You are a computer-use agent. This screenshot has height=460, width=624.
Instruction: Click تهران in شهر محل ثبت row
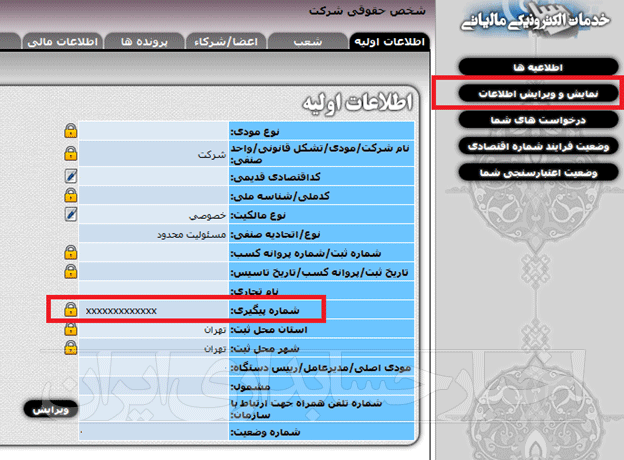pyautogui.click(x=215, y=349)
